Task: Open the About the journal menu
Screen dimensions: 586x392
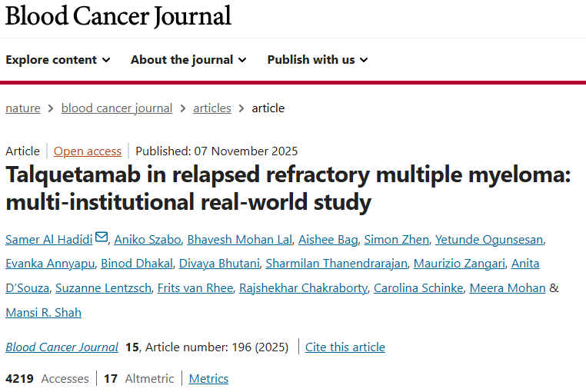Action: pyautogui.click(x=188, y=60)
